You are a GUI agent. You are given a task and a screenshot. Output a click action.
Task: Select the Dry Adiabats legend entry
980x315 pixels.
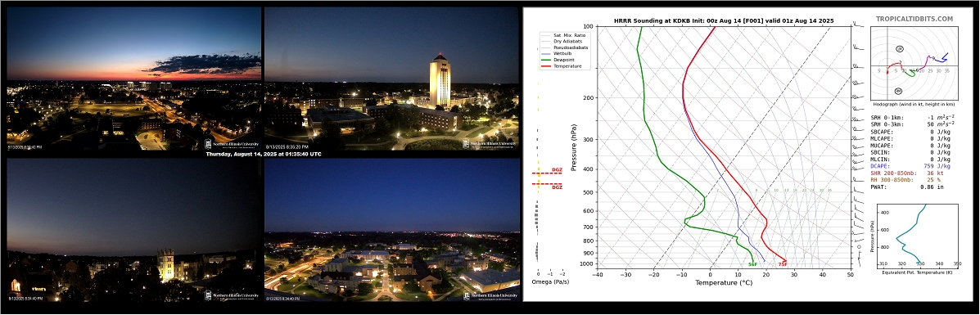pos(559,41)
